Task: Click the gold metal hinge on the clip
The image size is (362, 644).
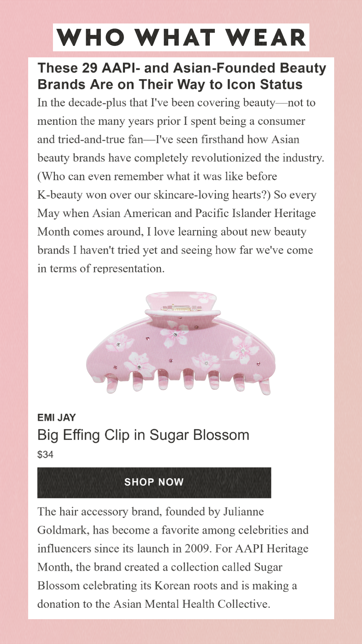Action: [181, 308]
